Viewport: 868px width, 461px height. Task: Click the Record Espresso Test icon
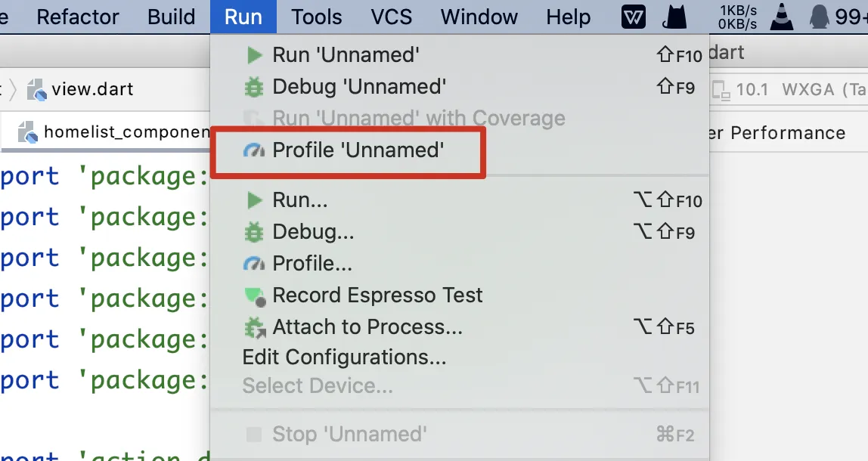[x=255, y=296]
